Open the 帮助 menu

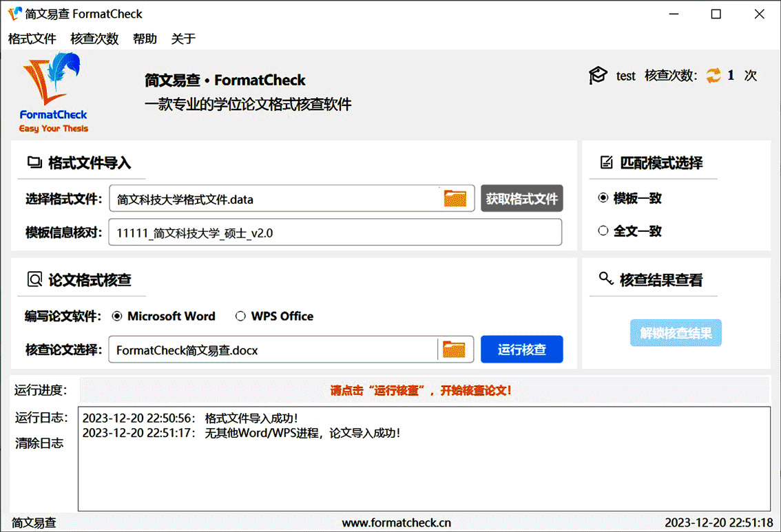(145, 39)
